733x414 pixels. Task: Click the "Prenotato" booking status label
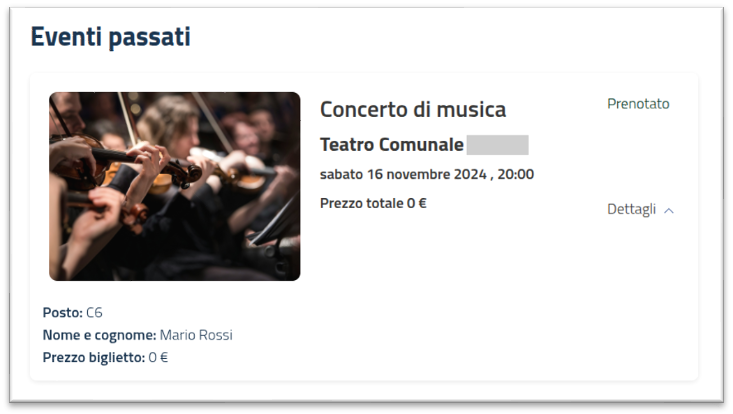[638, 104]
